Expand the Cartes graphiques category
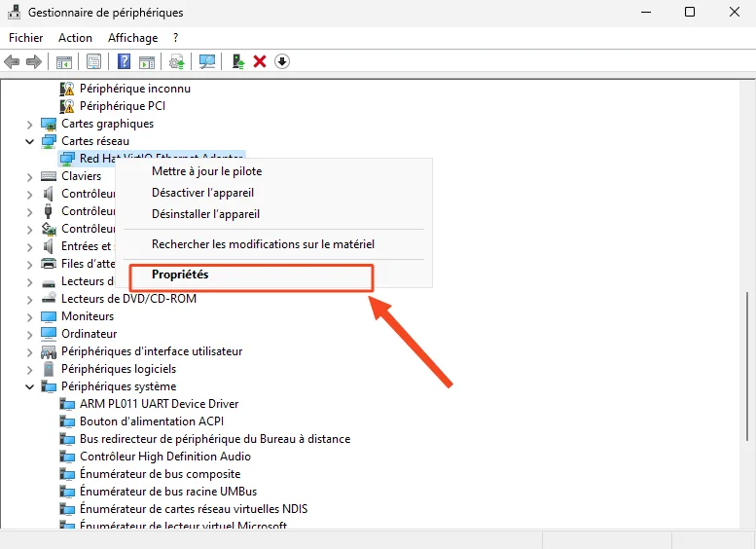The width and height of the screenshot is (756, 549). pyautogui.click(x=30, y=124)
